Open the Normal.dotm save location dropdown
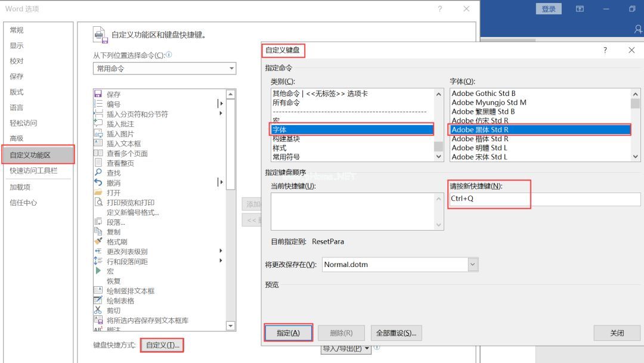Image resolution: width=644 pixels, height=363 pixels. (x=473, y=264)
